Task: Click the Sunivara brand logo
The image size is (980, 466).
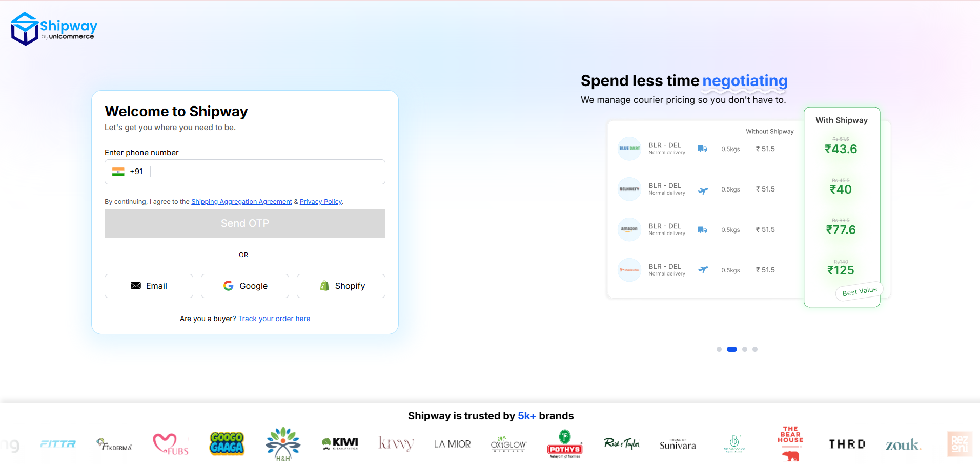Action: 678,444
